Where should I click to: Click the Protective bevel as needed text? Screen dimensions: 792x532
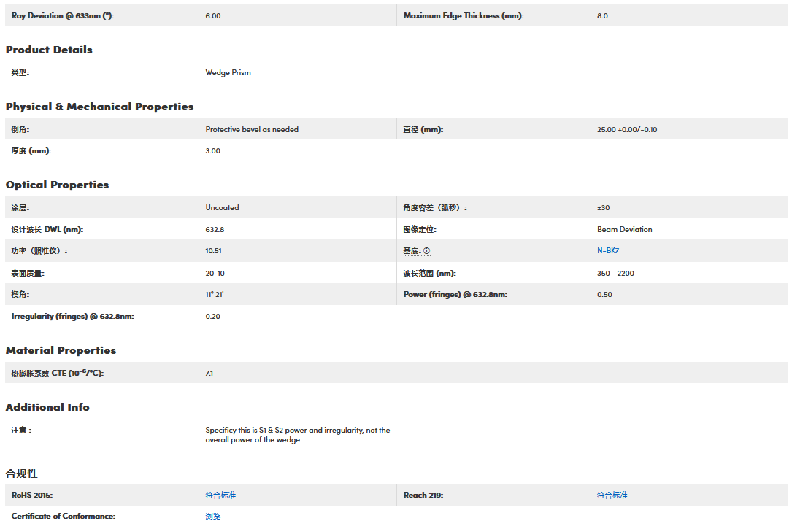(x=252, y=130)
